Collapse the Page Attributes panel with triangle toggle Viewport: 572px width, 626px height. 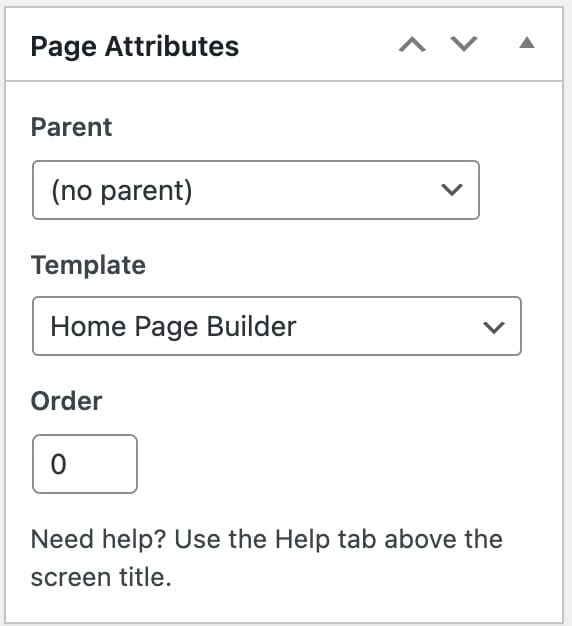coord(526,42)
